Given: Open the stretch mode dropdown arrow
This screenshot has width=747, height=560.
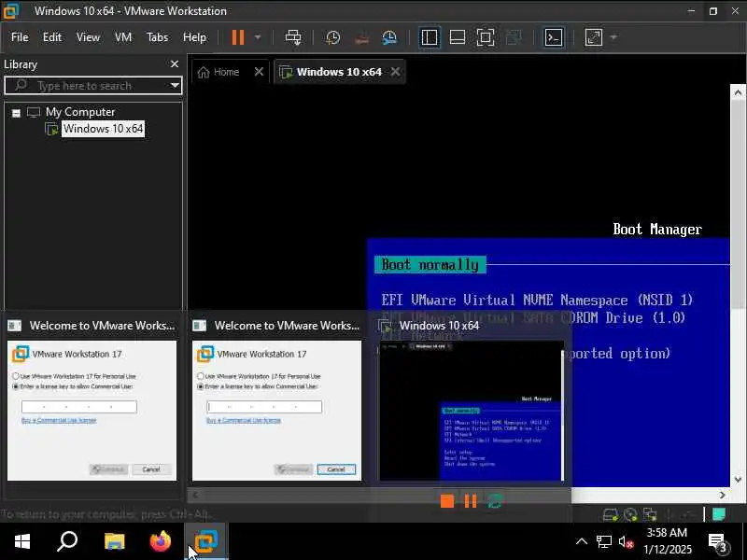Looking at the screenshot, I should click(x=613, y=37).
